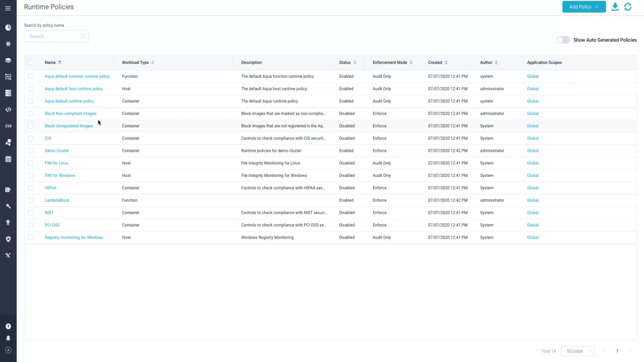This screenshot has width=644, height=362.
Task: Click the award ribbon sidebar icon
Action: click(x=8, y=223)
